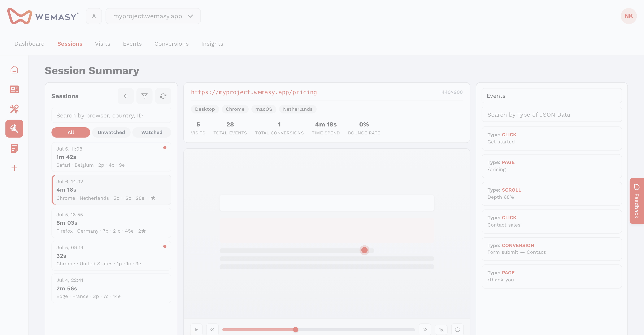
Task: Select the Jul 5, 09:14 United States session
Action: [111, 256]
